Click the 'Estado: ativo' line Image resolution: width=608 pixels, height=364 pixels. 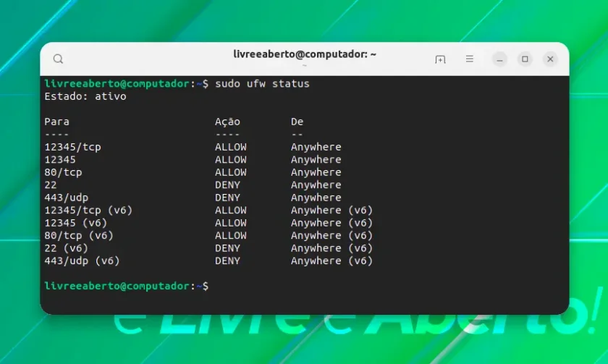coord(85,96)
